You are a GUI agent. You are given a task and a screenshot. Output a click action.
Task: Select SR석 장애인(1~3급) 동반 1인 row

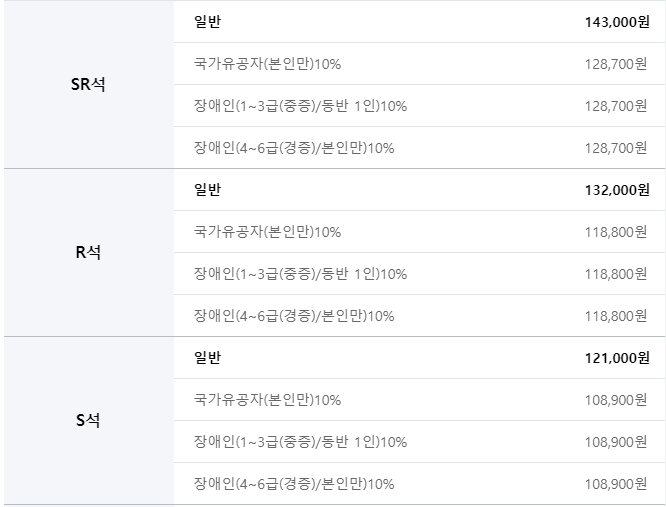(419, 106)
